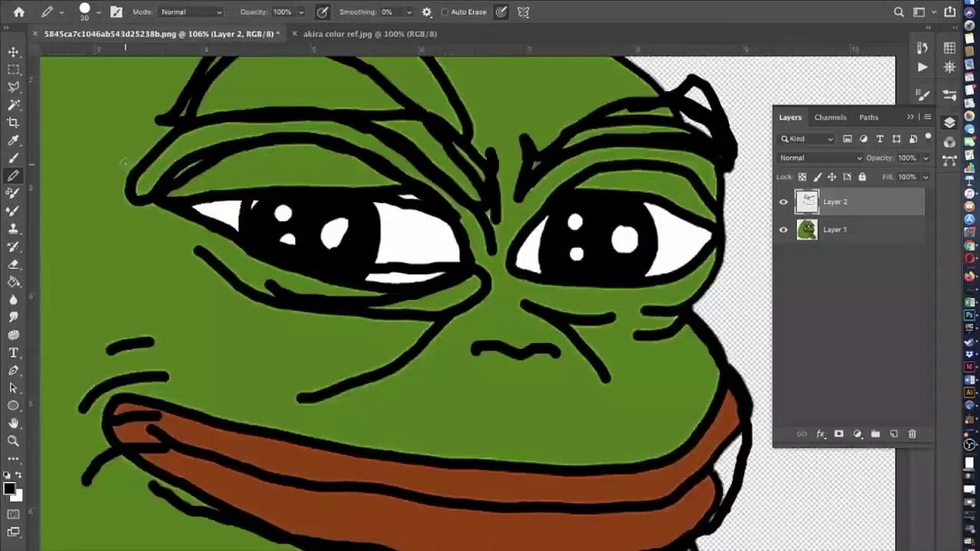Toggle lock image pixels
Image resolution: width=980 pixels, height=551 pixels.
[817, 177]
